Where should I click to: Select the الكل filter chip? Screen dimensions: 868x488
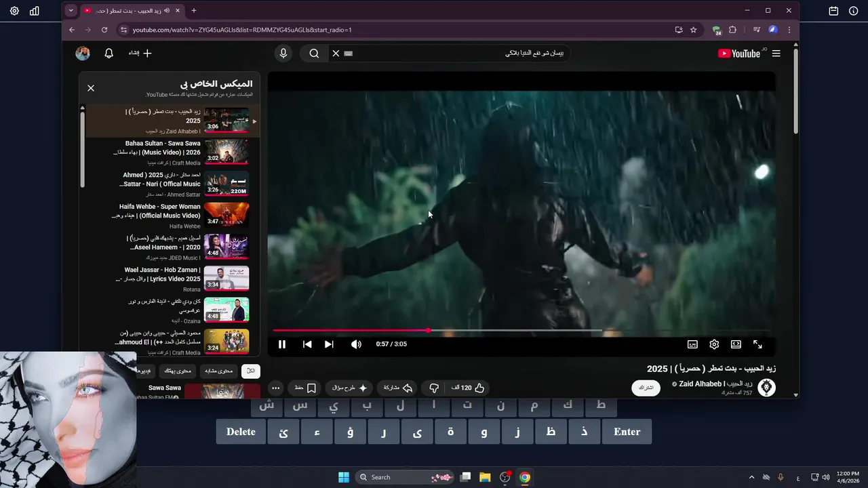pyautogui.click(x=250, y=371)
